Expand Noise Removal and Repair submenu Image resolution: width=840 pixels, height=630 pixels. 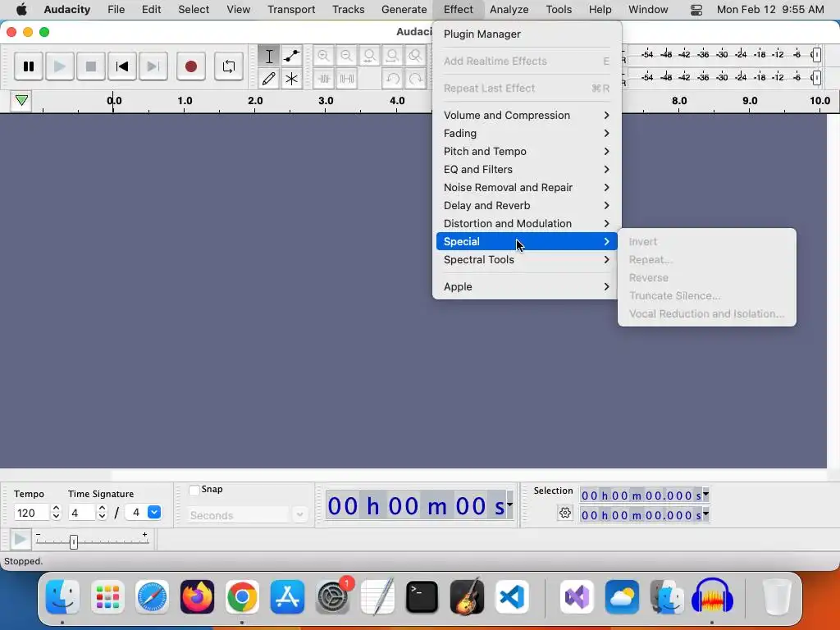[x=527, y=188]
